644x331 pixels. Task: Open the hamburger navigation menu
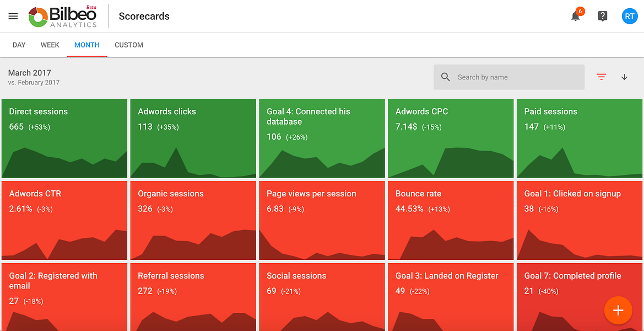[x=13, y=17]
